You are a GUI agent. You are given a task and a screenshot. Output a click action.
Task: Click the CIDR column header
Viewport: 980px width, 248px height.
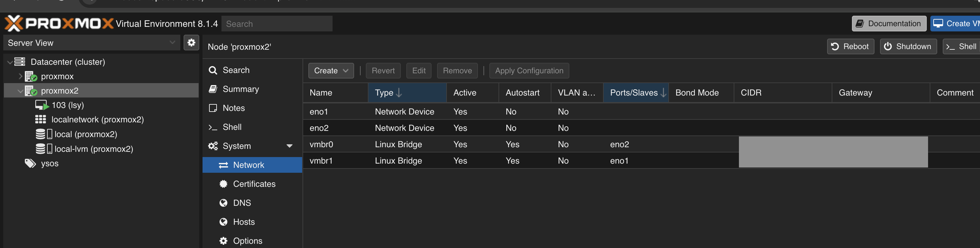click(783, 93)
